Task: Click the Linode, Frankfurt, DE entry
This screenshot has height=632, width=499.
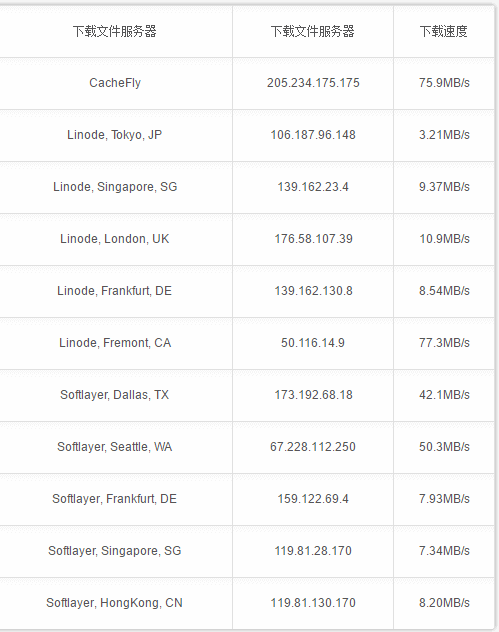Action: [x=114, y=291]
